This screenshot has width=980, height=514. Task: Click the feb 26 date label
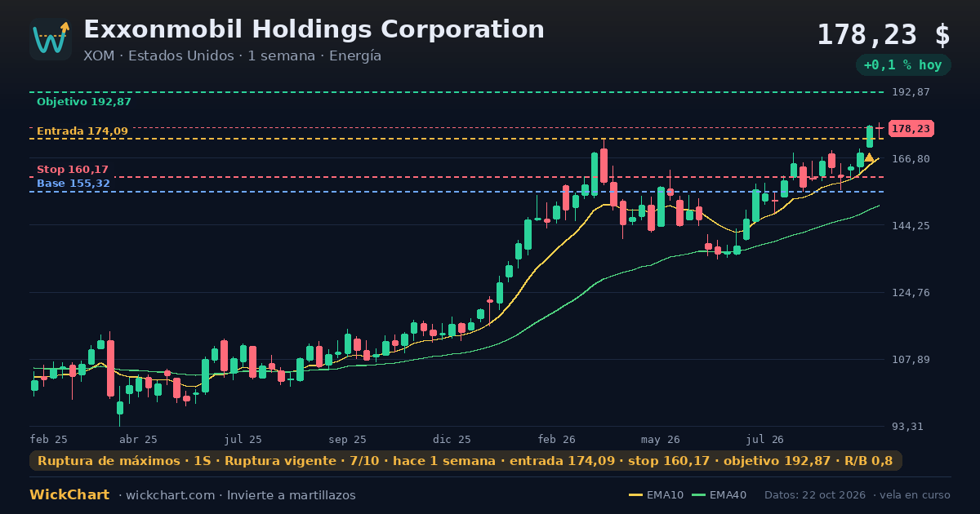pyautogui.click(x=557, y=439)
